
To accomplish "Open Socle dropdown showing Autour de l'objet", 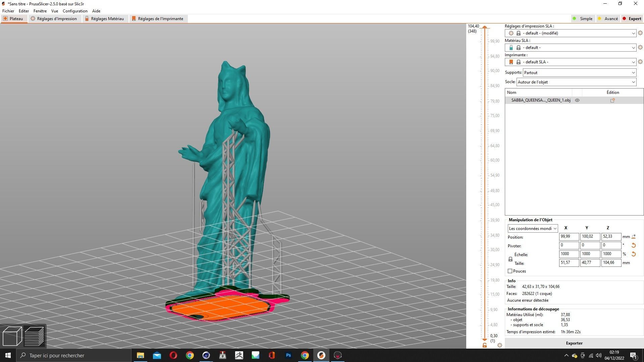I will tap(576, 82).
